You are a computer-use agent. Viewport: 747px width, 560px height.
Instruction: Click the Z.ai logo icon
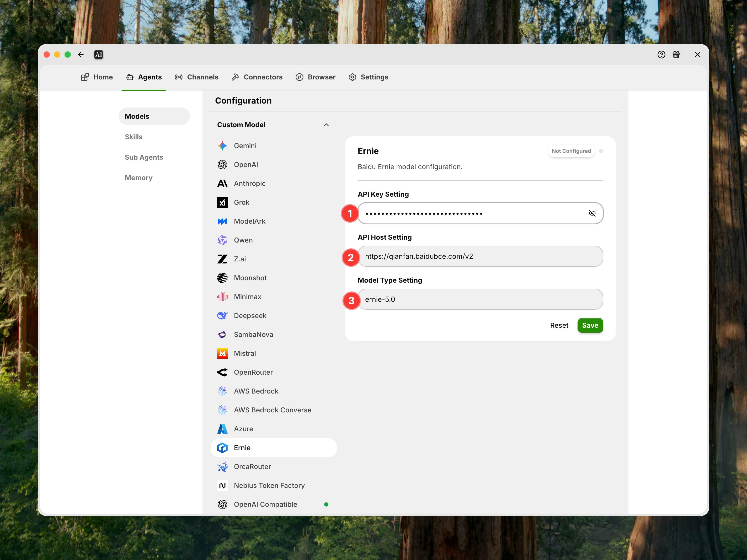222,259
